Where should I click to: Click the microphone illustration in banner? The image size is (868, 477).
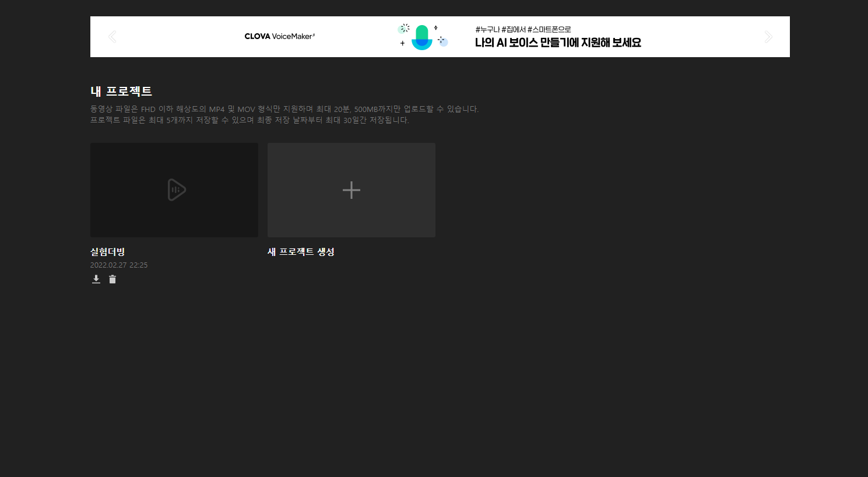pos(423,37)
